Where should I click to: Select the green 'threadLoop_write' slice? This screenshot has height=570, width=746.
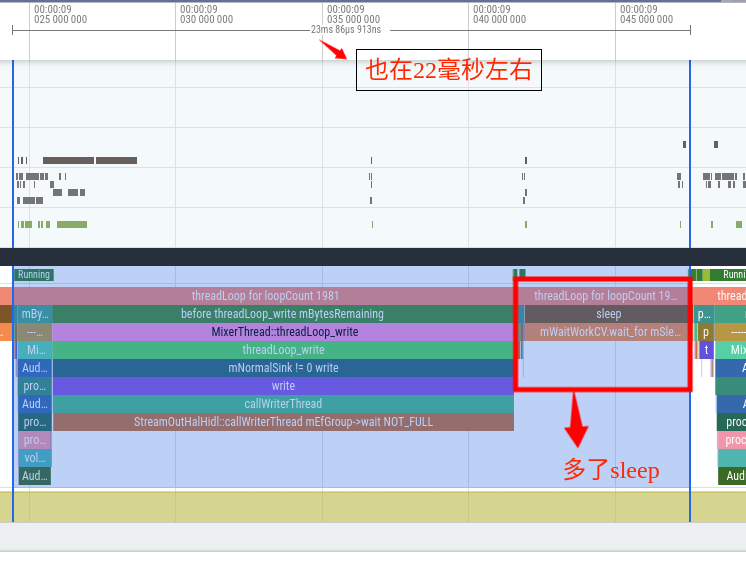click(x=283, y=350)
